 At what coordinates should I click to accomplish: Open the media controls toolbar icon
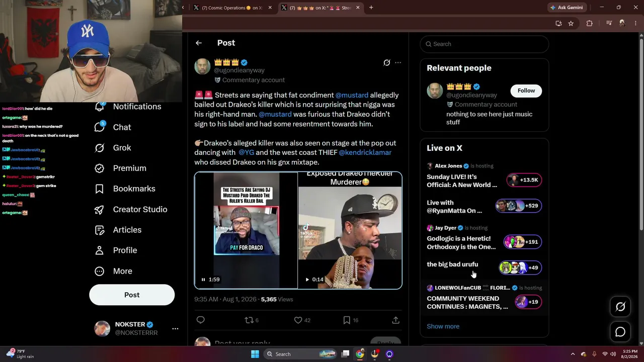point(609,23)
